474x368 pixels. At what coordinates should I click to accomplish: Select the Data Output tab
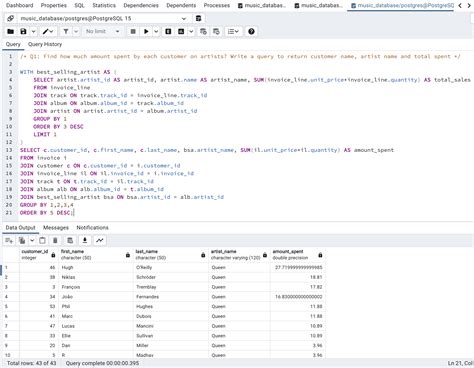coord(20,228)
